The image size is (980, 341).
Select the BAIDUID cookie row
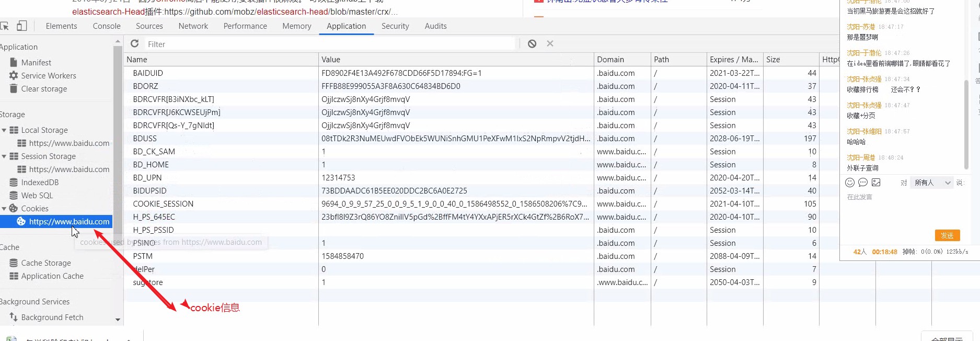(x=481, y=73)
